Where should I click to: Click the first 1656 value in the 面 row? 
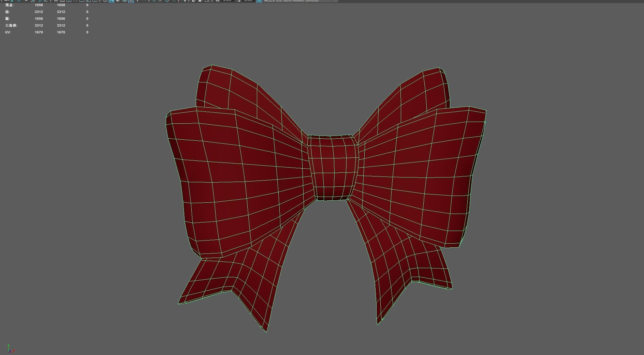[x=39, y=19]
